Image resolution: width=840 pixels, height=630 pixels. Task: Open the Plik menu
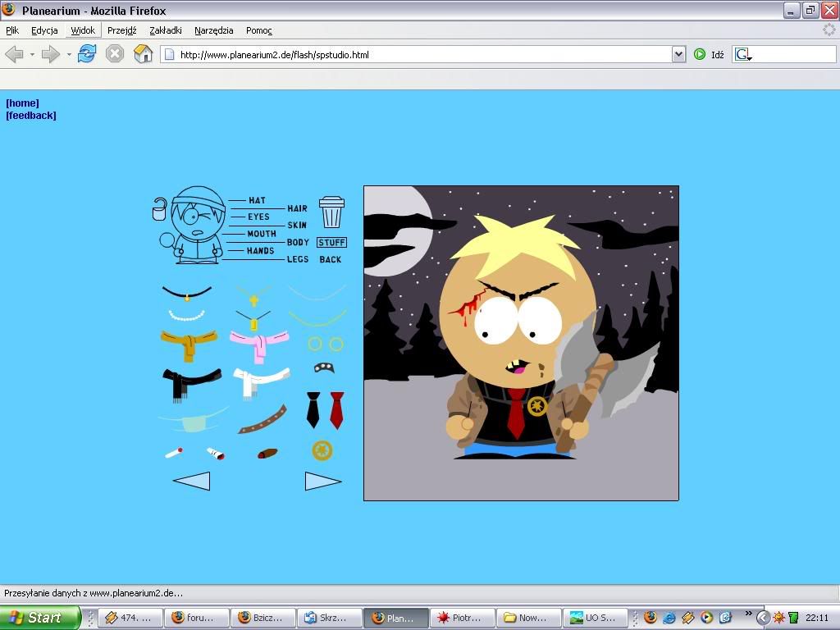[12, 30]
